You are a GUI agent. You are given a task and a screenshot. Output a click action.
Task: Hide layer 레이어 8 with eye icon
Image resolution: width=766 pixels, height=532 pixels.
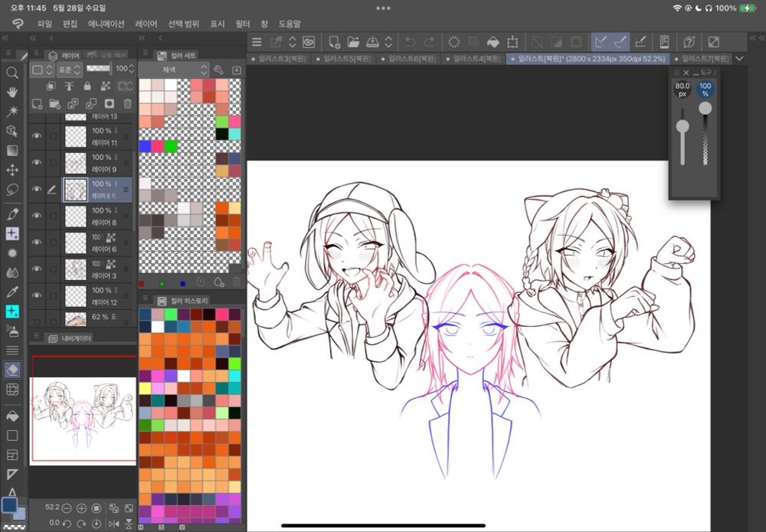tap(37, 216)
